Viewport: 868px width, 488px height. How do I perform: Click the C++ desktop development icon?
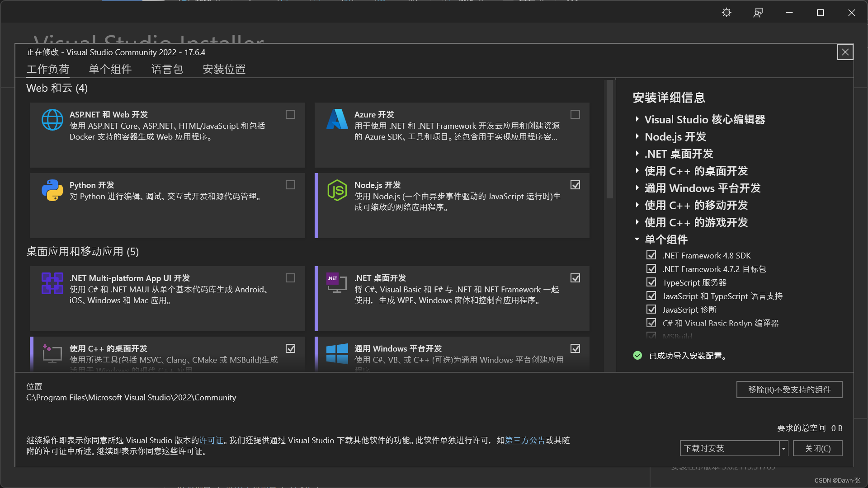(x=52, y=353)
